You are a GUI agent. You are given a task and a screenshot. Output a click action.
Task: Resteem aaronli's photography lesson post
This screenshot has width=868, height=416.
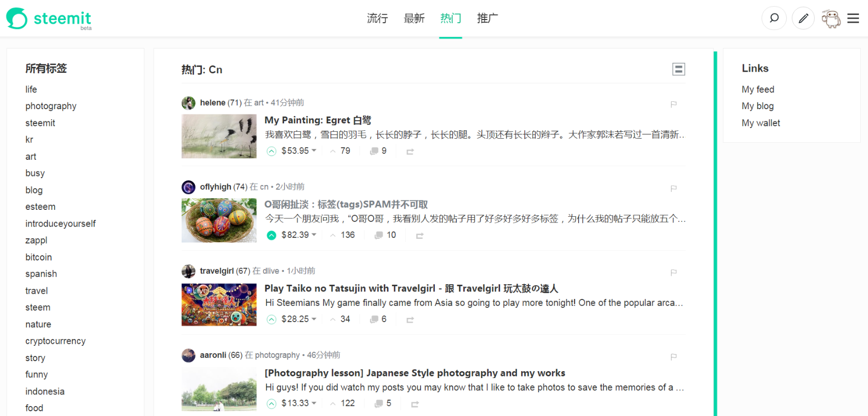[x=415, y=404]
